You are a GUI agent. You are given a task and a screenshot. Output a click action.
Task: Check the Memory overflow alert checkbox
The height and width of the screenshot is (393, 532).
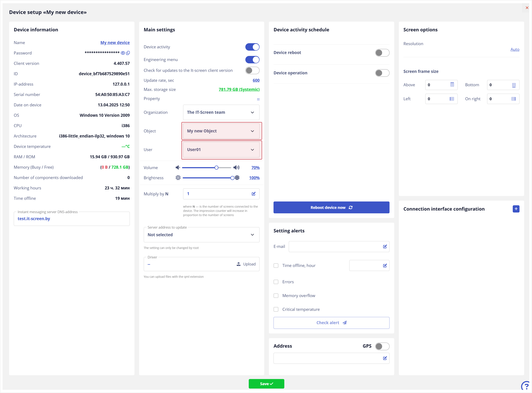click(x=276, y=296)
